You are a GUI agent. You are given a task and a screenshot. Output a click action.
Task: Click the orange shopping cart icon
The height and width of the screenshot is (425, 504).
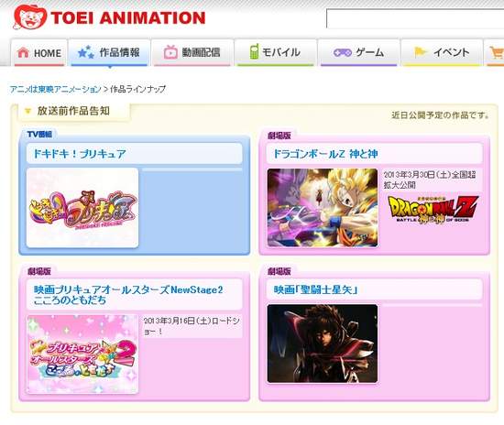click(x=497, y=52)
